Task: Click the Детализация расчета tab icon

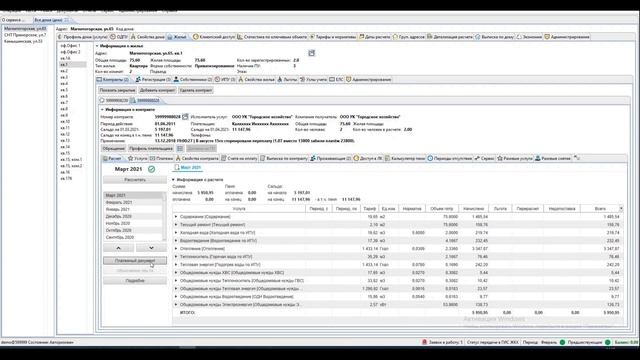Action: click(429, 37)
